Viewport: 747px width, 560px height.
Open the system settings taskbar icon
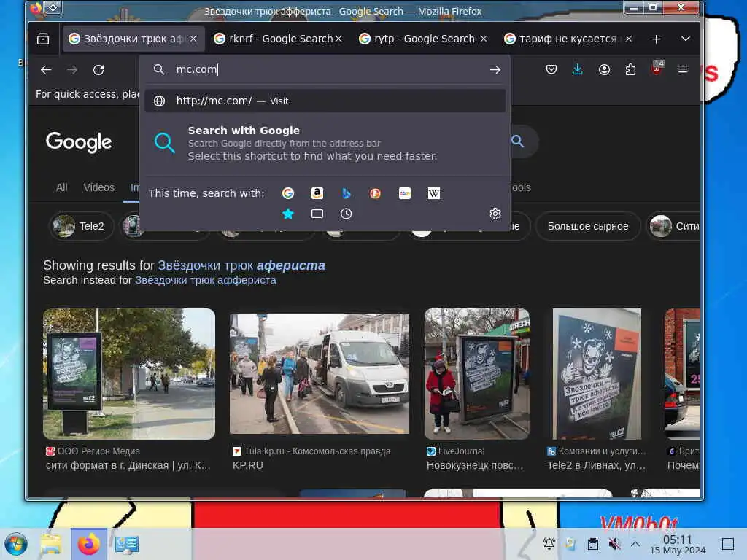(x=127, y=544)
